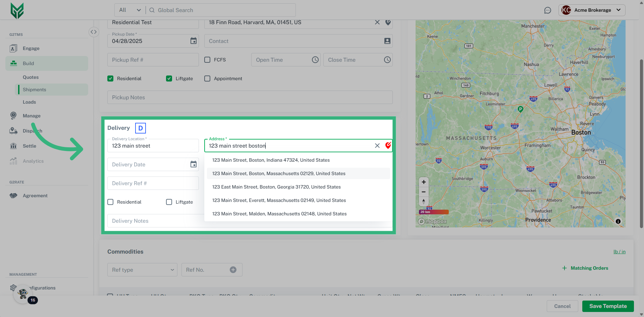Screen dimensions: 644x317
Task: Open the All search filter dropdown
Action: click(130, 10)
